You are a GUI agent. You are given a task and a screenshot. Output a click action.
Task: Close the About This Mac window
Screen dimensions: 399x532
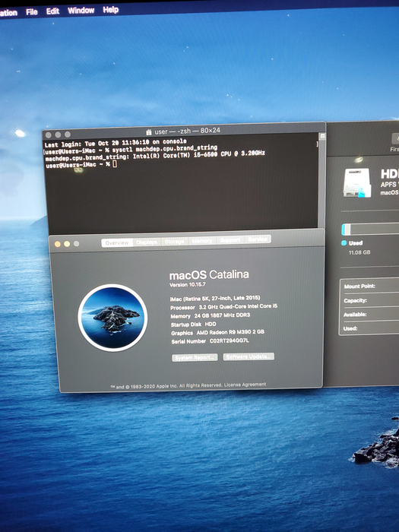[x=57, y=244]
